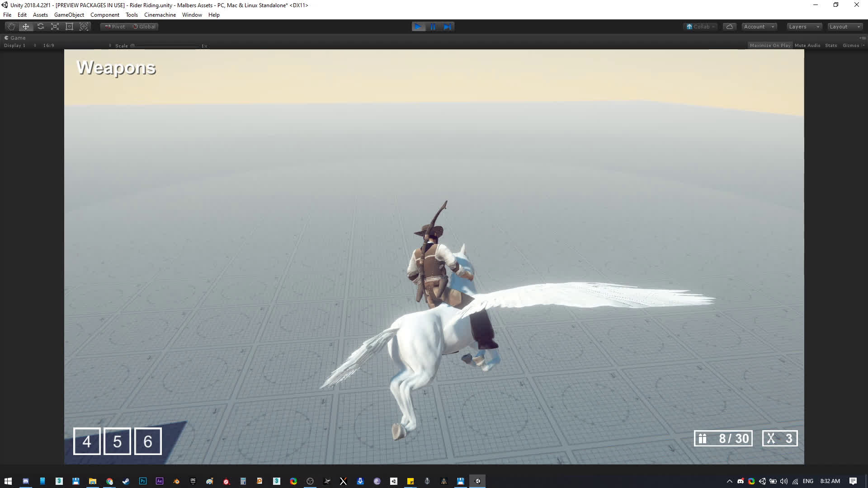Select the Rect transform tool
The width and height of the screenshot is (868, 488).
[70, 27]
